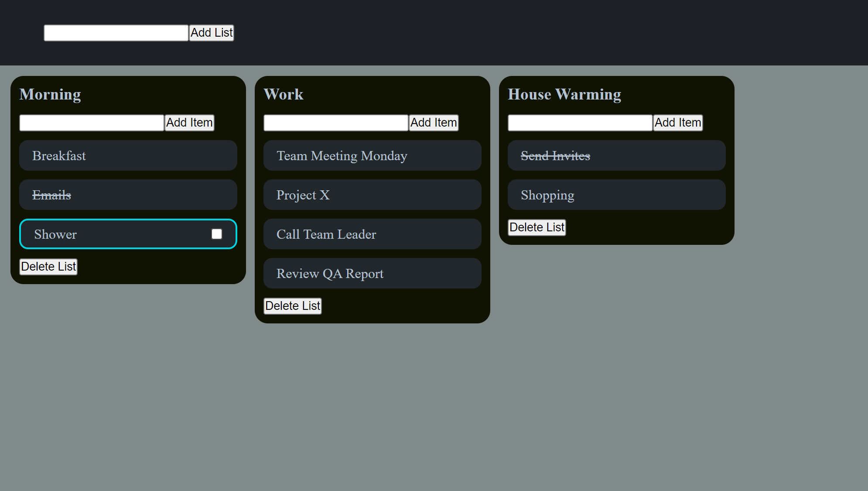The width and height of the screenshot is (868, 491).
Task: Delete the Morning list
Action: pos(48,266)
